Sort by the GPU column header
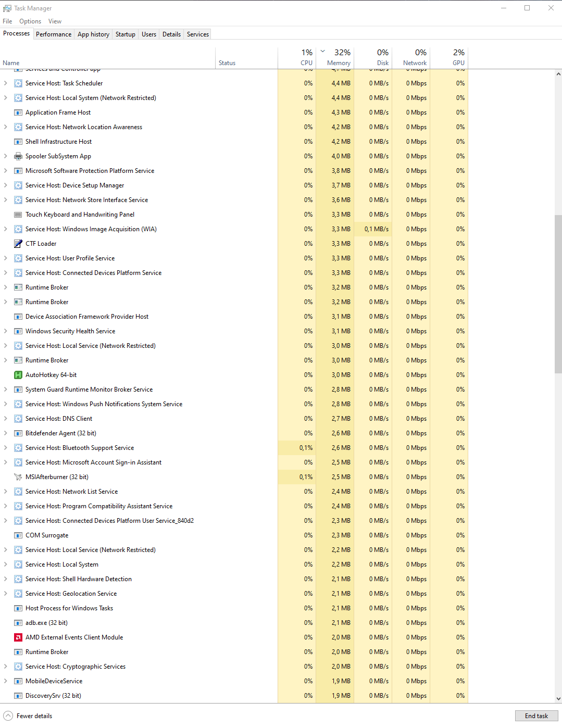This screenshot has height=728, width=562. point(449,58)
